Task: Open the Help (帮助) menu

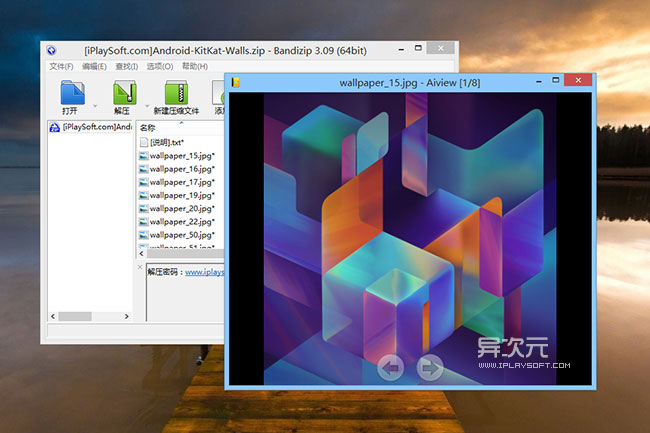Action: coord(195,66)
